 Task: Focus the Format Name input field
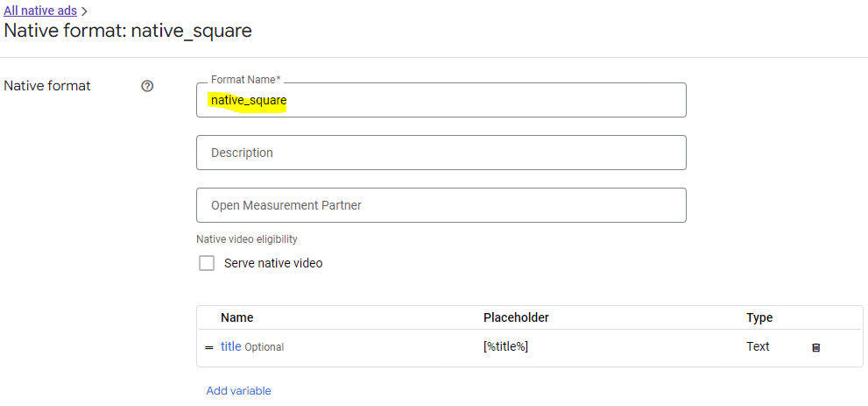pos(441,101)
